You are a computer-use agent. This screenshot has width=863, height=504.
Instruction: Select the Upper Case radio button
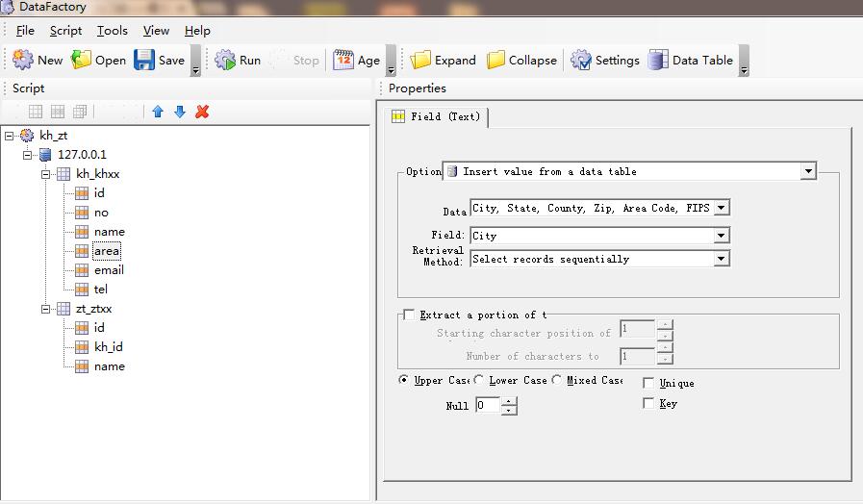tap(404, 380)
